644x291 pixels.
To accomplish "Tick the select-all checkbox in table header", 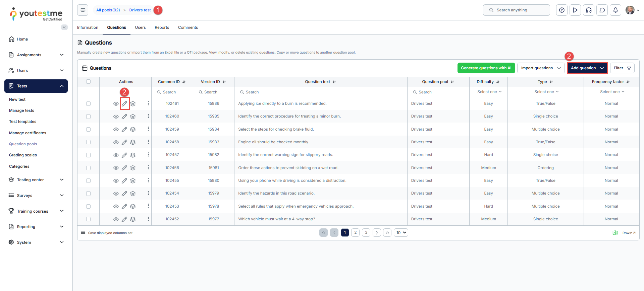I will pyautogui.click(x=88, y=82).
